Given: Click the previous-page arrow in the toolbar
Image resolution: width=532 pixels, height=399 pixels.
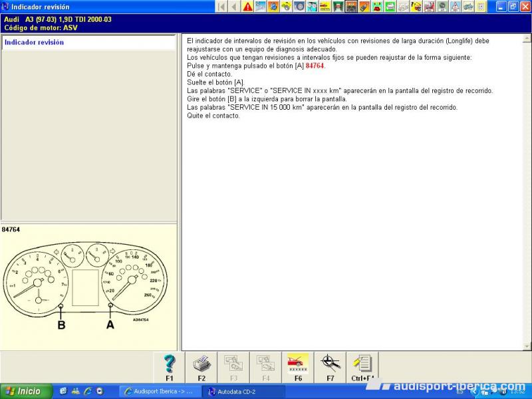Looking at the screenshot, I should click(235, 7).
